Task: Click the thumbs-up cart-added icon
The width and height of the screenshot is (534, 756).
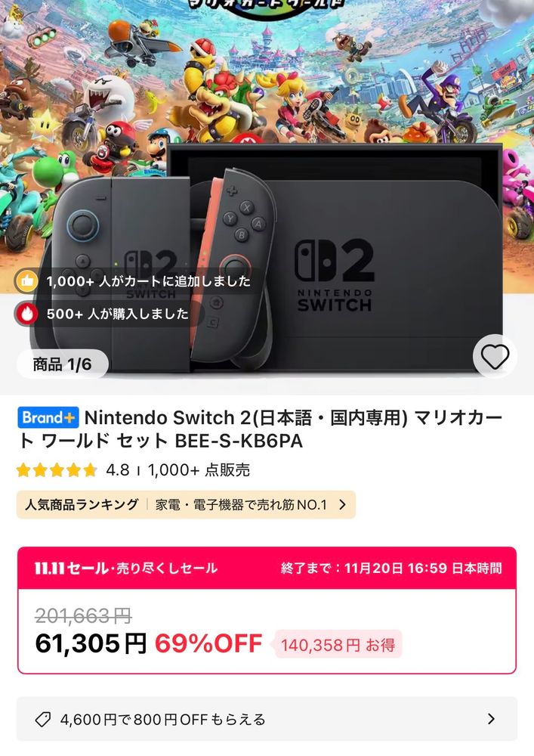Action: [26, 281]
